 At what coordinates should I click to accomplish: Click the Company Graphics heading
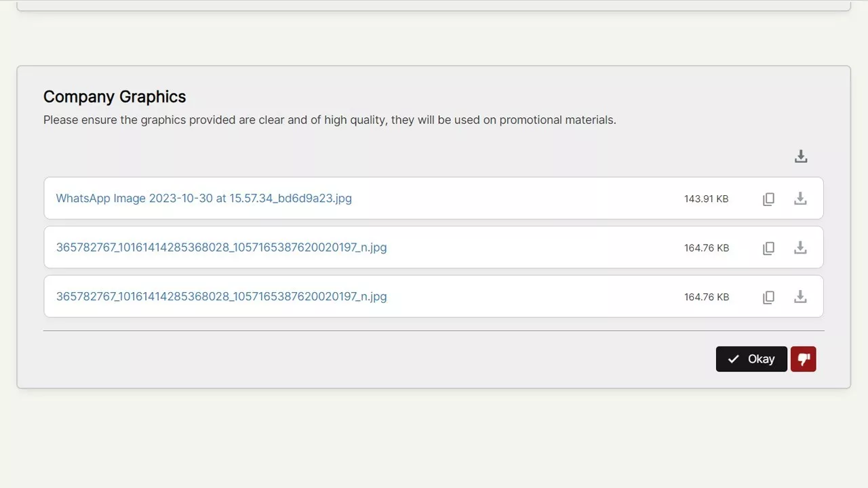115,97
